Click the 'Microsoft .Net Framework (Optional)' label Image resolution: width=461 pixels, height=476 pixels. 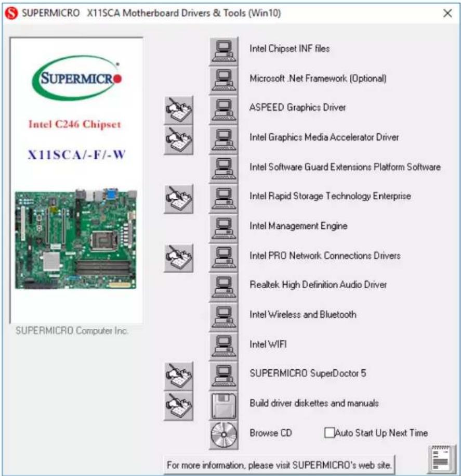318,79
